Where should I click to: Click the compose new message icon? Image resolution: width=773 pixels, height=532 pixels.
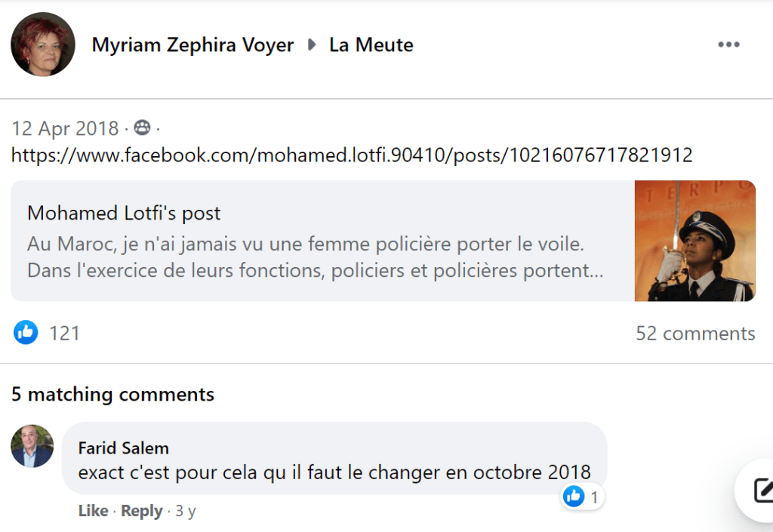click(x=762, y=490)
